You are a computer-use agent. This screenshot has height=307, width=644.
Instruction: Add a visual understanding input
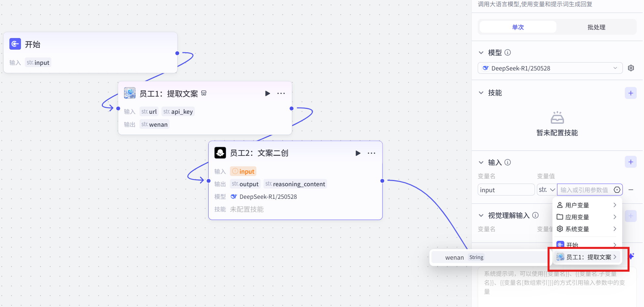point(631,216)
